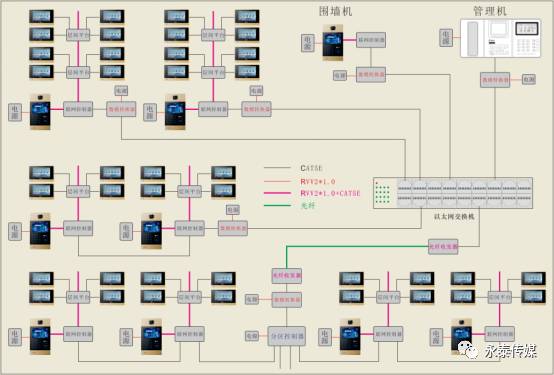This screenshot has height=375, width=554.
Task: Click the Ethernet switch's green LED indicator grid
Action: 383,193
